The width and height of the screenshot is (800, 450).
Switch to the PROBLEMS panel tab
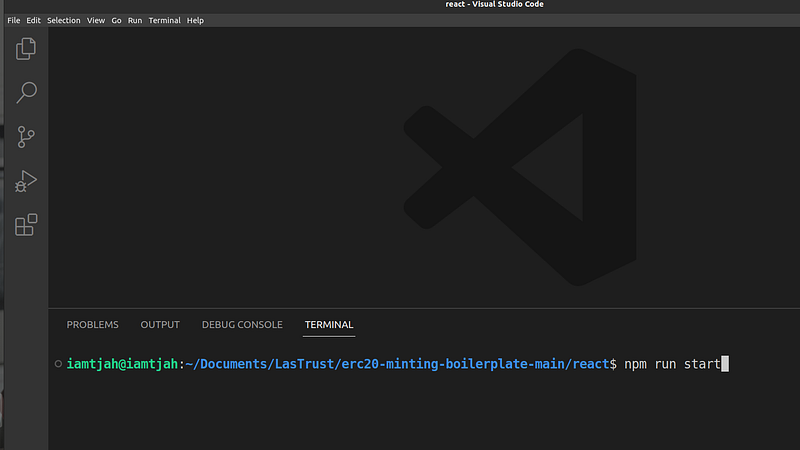(92, 325)
